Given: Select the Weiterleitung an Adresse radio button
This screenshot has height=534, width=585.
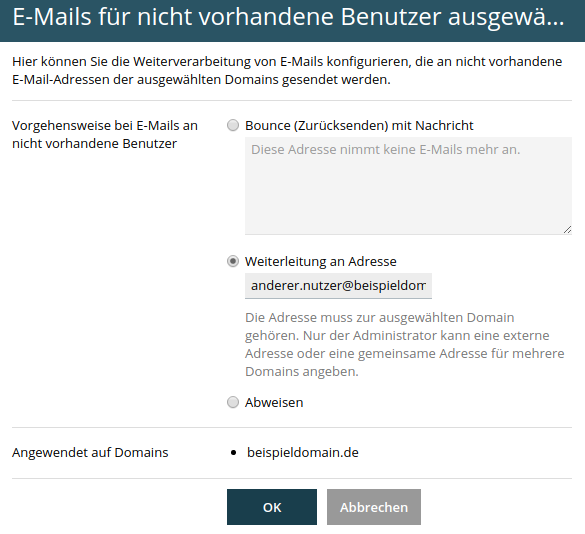Looking at the screenshot, I should point(233,261).
